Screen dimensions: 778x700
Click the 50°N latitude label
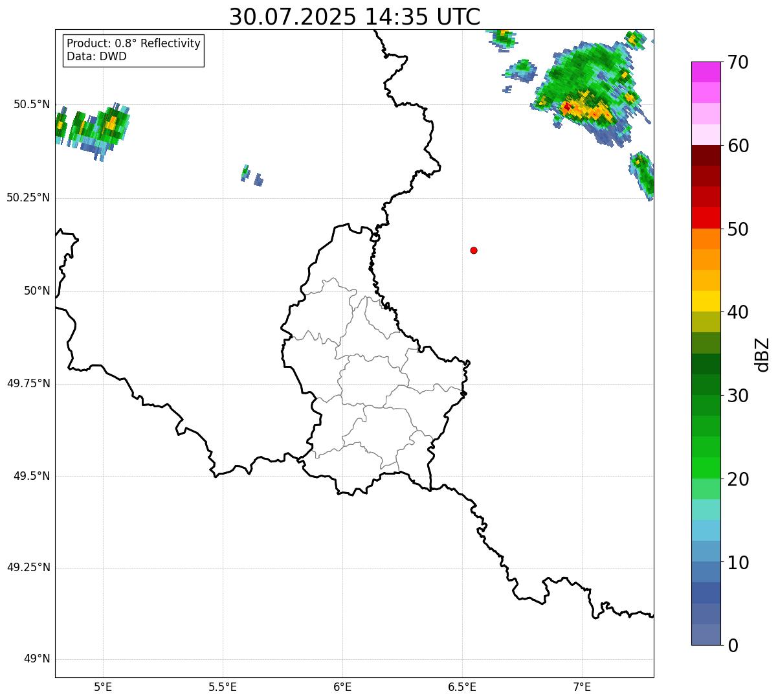click(37, 291)
